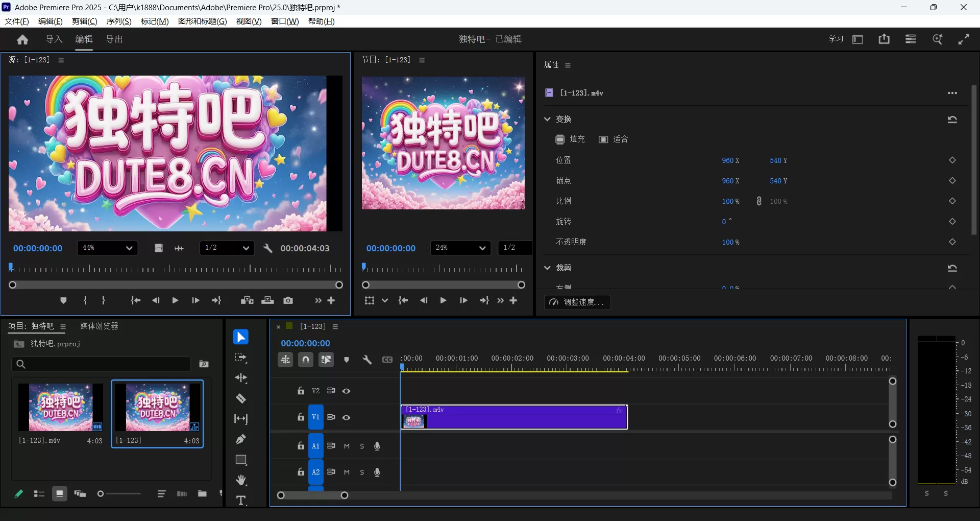Click the 填充 button

click(x=570, y=139)
